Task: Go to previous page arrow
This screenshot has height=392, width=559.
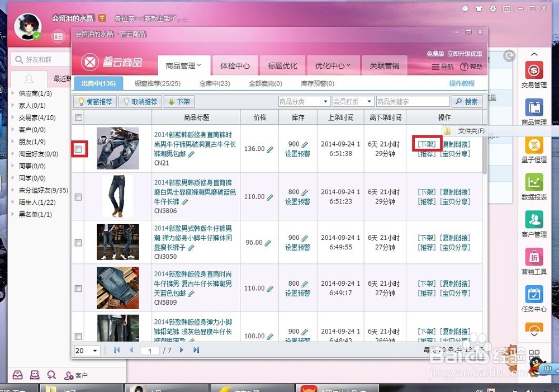Action: coord(131,350)
